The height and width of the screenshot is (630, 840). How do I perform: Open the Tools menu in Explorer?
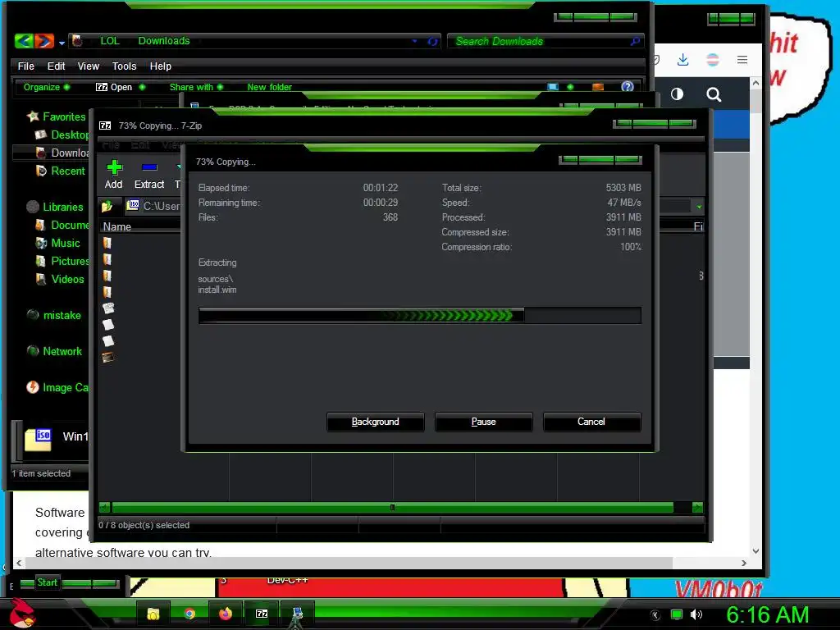pyautogui.click(x=125, y=66)
